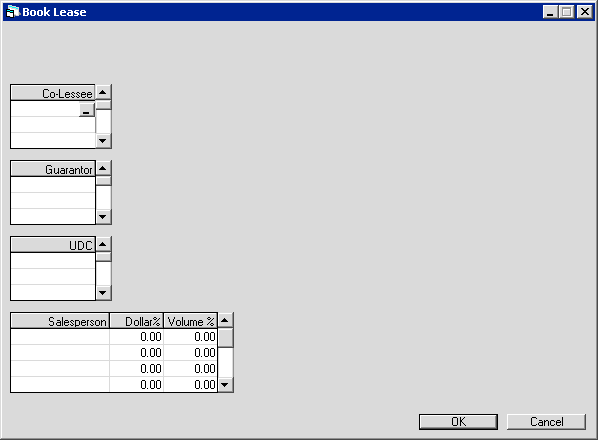The image size is (598, 440).
Task: Select the Volume % column header
Action: click(x=191, y=321)
